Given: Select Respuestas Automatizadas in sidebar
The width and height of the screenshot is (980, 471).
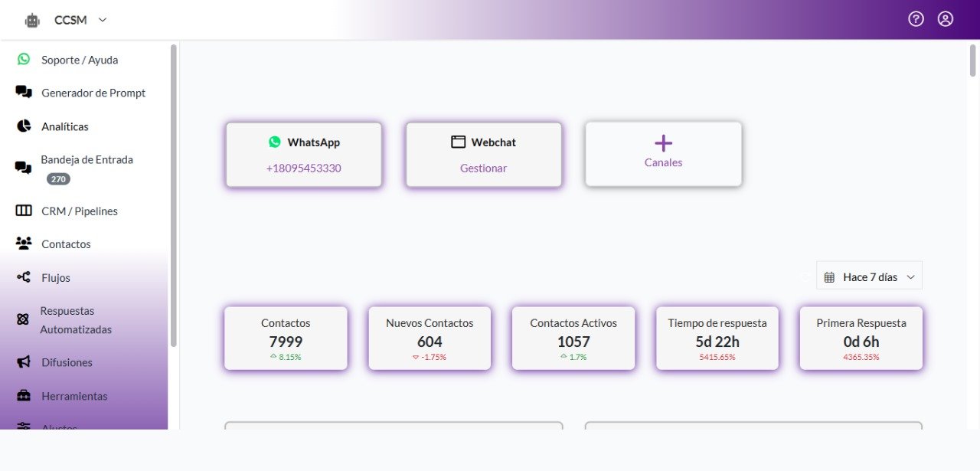Looking at the screenshot, I should (x=76, y=320).
